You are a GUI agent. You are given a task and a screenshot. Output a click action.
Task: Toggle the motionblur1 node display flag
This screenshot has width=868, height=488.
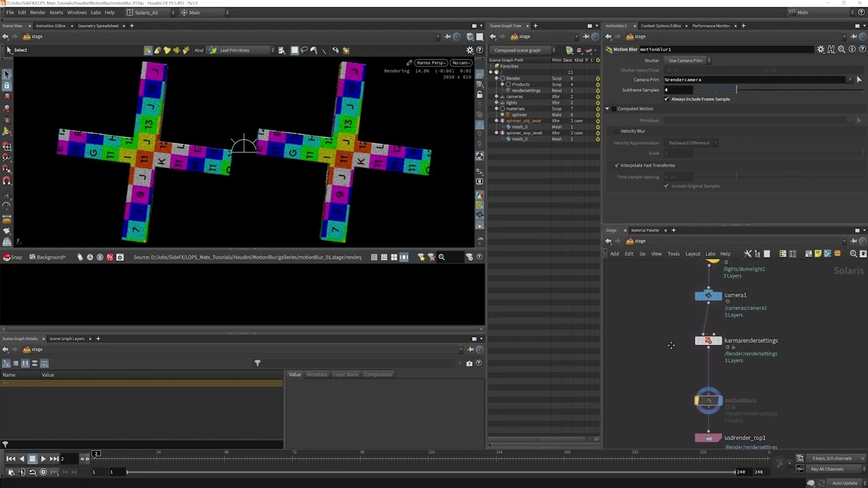tap(719, 401)
